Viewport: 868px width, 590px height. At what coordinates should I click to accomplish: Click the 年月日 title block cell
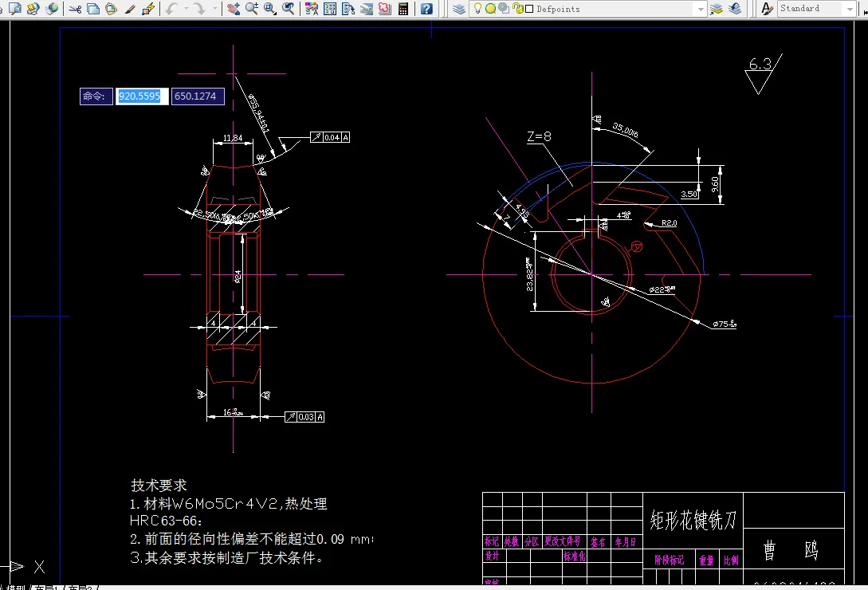pyautogui.click(x=626, y=542)
